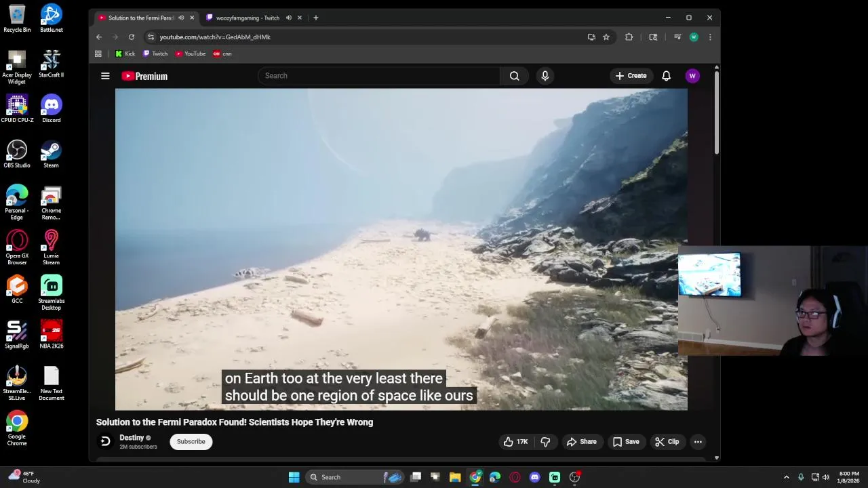868x488 pixels.
Task: Open Chrome profile avatar in toolbar
Action: [693, 37]
